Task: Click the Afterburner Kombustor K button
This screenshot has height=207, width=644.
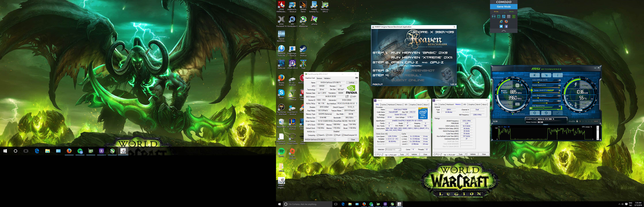Action: point(535,75)
